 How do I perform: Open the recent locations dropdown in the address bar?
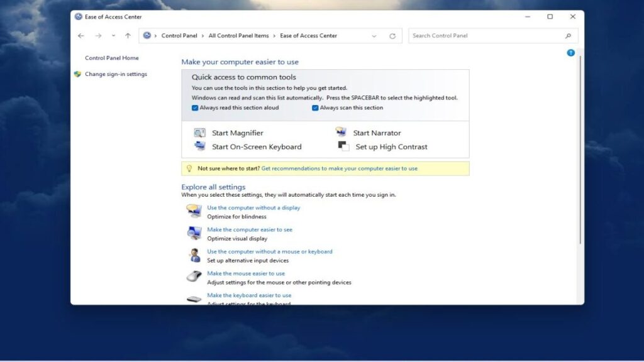tap(373, 36)
